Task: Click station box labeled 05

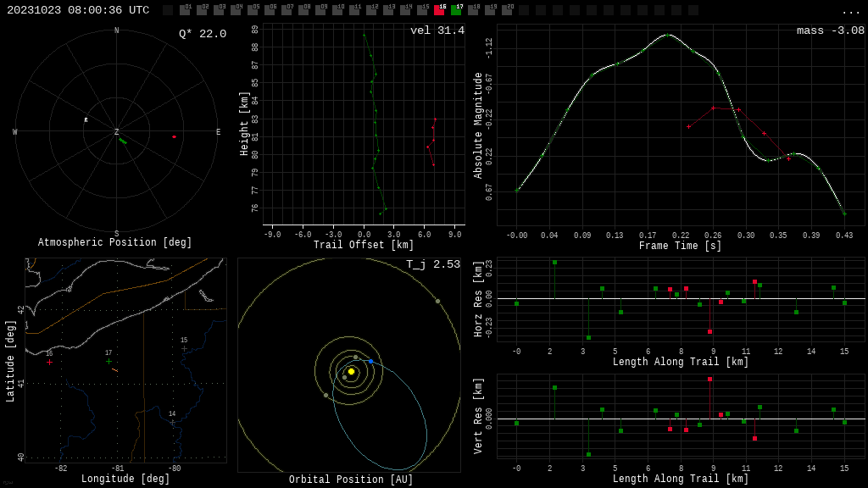Action: point(253,9)
